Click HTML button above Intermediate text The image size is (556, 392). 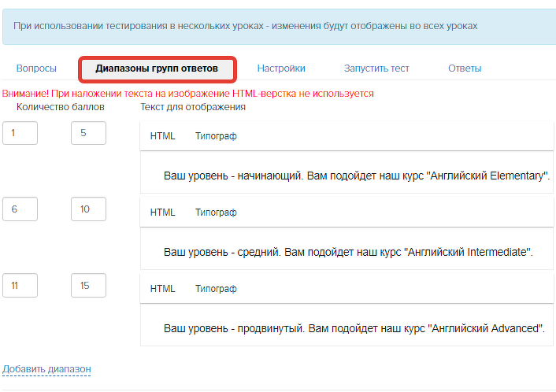click(162, 213)
